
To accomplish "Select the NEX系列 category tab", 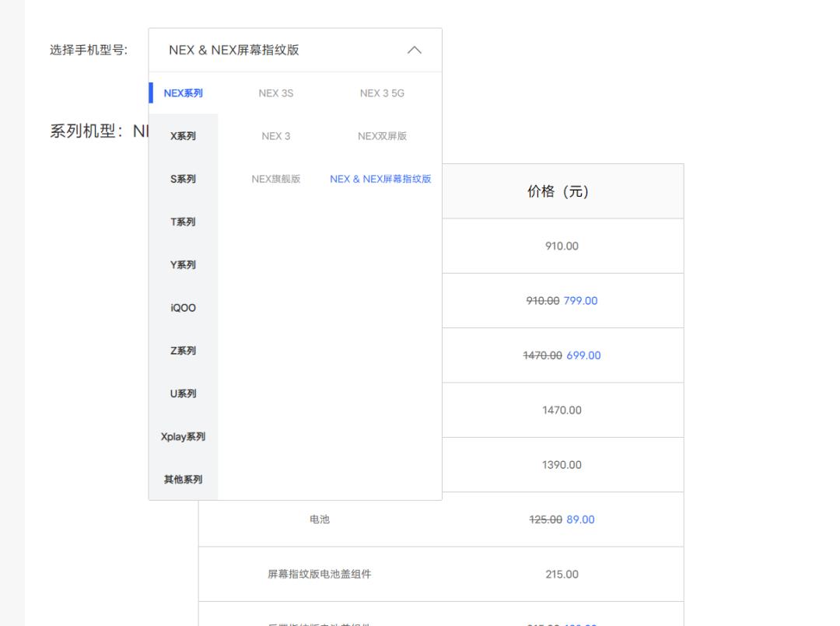I will (x=184, y=93).
